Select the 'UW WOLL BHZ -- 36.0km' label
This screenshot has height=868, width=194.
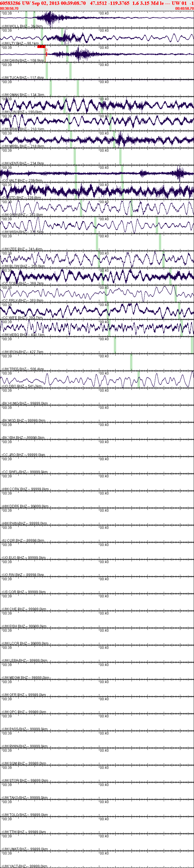tap(23, 26)
